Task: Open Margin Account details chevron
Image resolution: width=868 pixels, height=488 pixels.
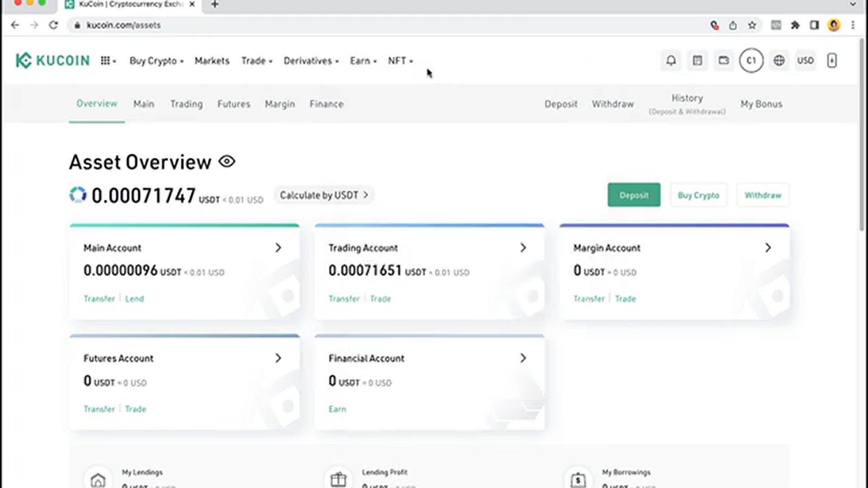Action: click(x=768, y=248)
